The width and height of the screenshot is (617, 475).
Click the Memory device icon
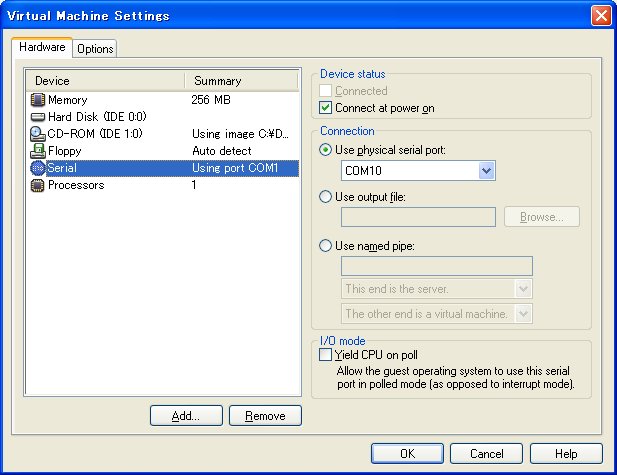[38, 100]
